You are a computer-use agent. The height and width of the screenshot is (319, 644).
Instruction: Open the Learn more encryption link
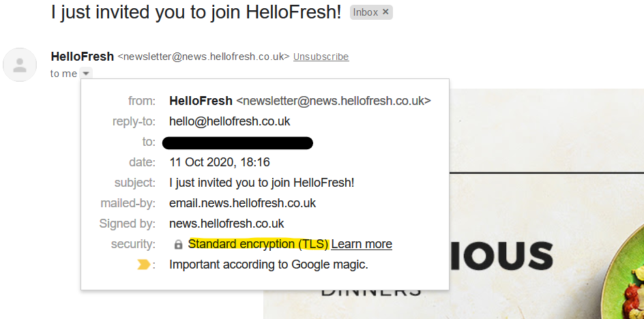(362, 244)
